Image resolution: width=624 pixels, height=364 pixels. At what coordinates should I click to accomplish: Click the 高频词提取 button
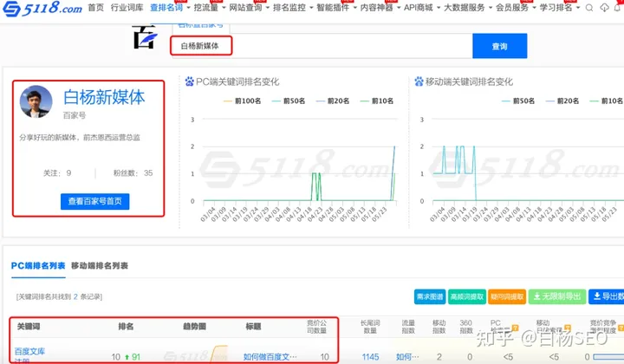467,296
